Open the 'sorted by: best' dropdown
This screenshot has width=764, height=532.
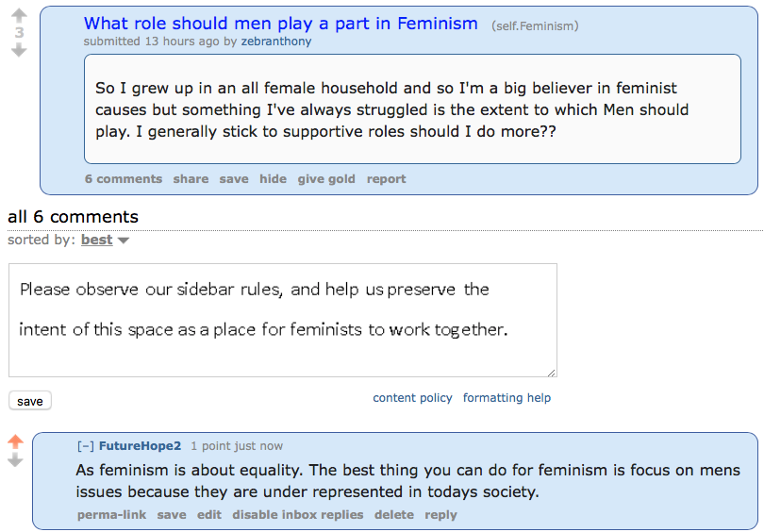click(x=96, y=240)
